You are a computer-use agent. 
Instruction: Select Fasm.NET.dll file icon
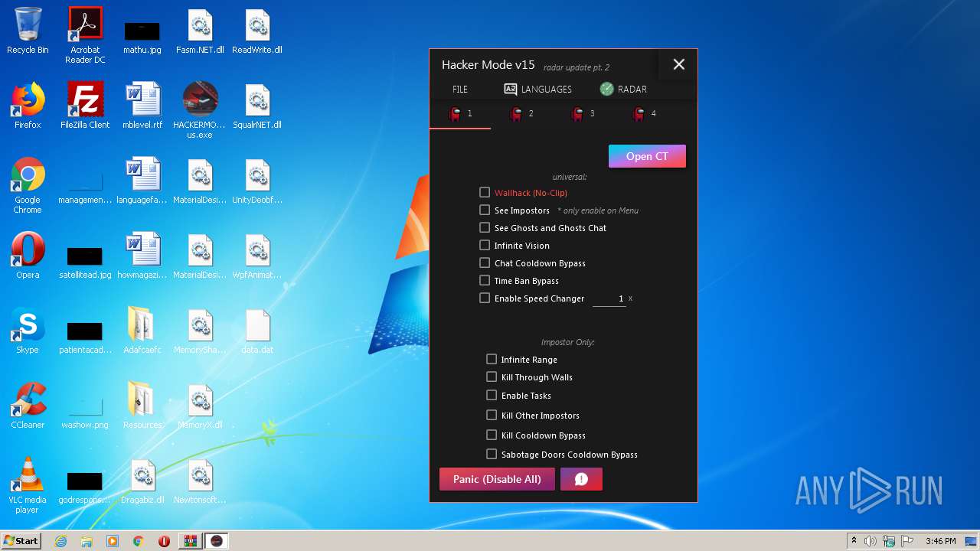point(200,31)
